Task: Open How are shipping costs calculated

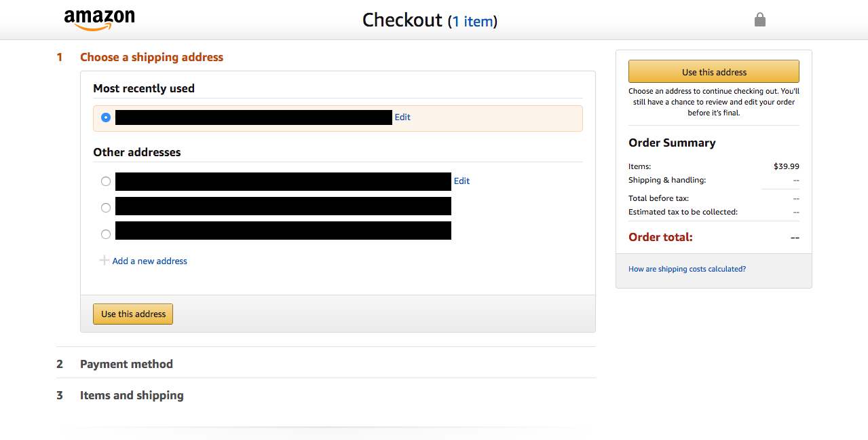Action: click(687, 269)
